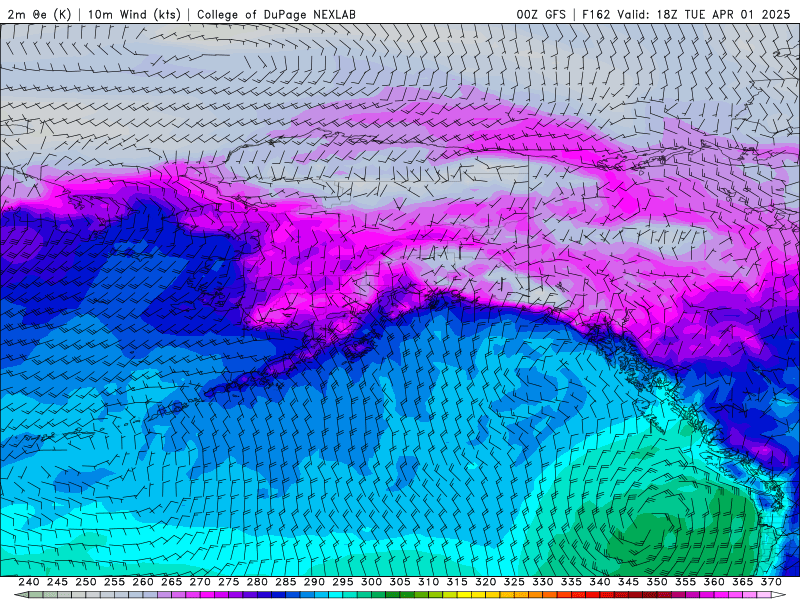Viewport: 800px width, 600px height.
Task: Click the 265 value on the legend scale
Action: pyautogui.click(x=171, y=582)
